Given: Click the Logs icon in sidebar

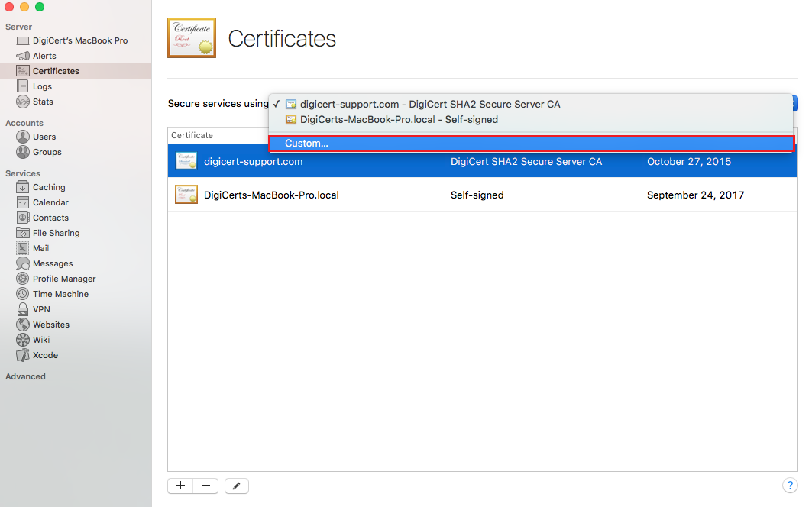Looking at the screenshot, I should point(23,86).
